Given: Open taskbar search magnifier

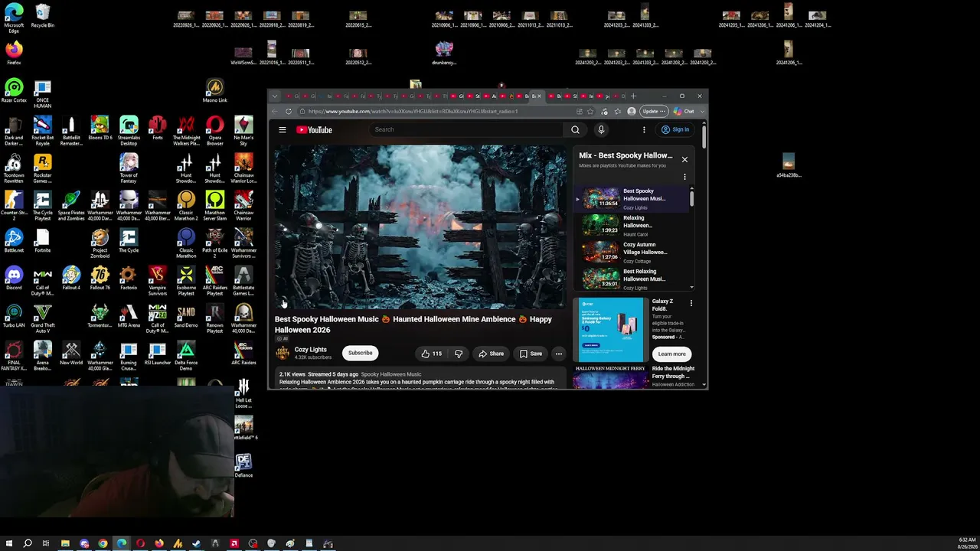Looking at the screenshot, I should coord(28,544).
